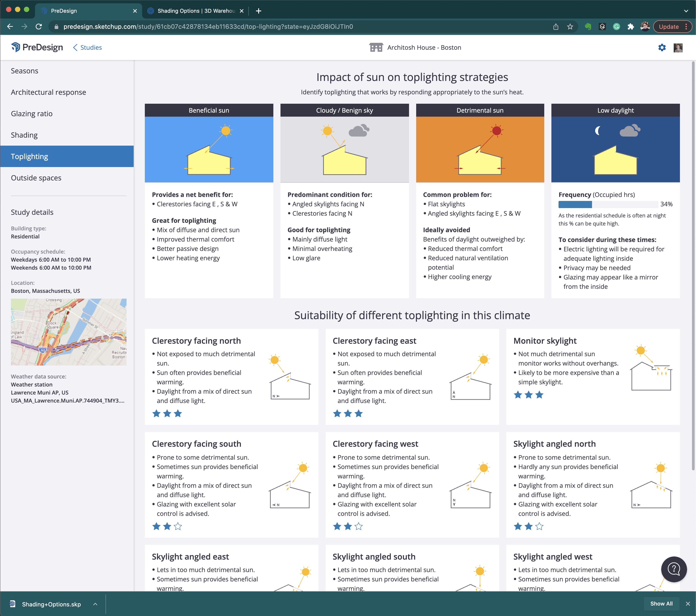Expand Shading+Options.skp download menu chevron
Viewport: 696px width, 616px height.
[95, 604]
